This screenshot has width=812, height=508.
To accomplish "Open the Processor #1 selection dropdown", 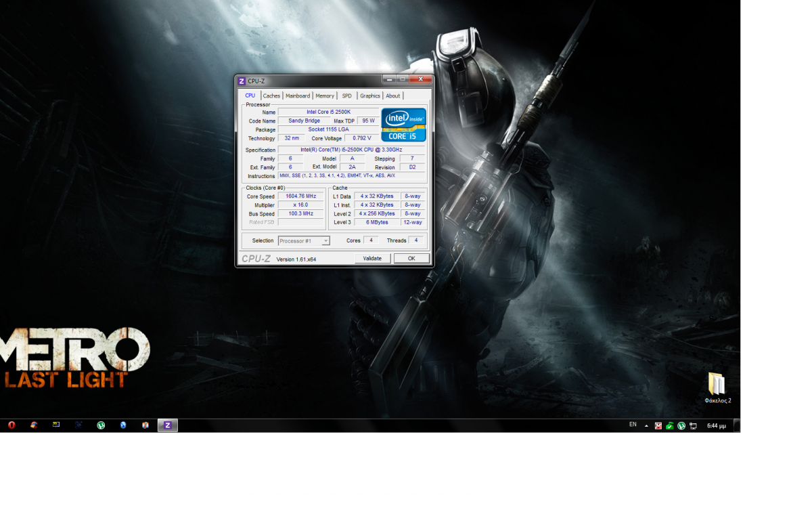I will point(304,240).
